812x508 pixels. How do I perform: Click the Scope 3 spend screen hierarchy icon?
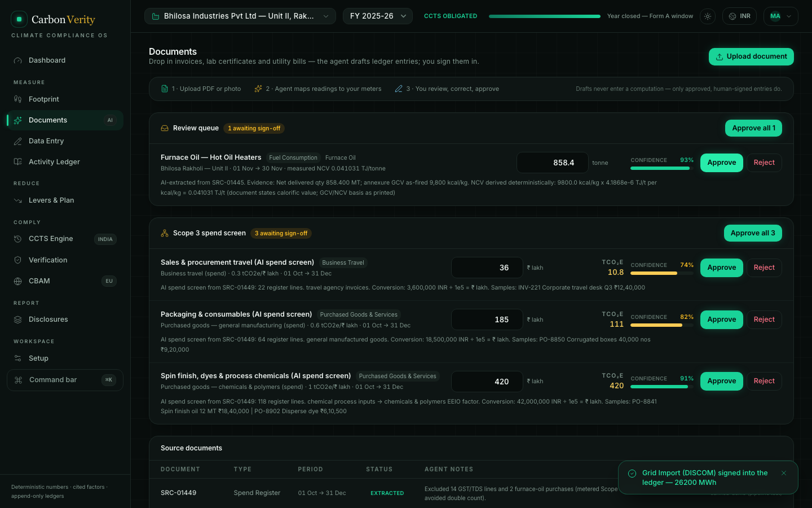point(165,233)
